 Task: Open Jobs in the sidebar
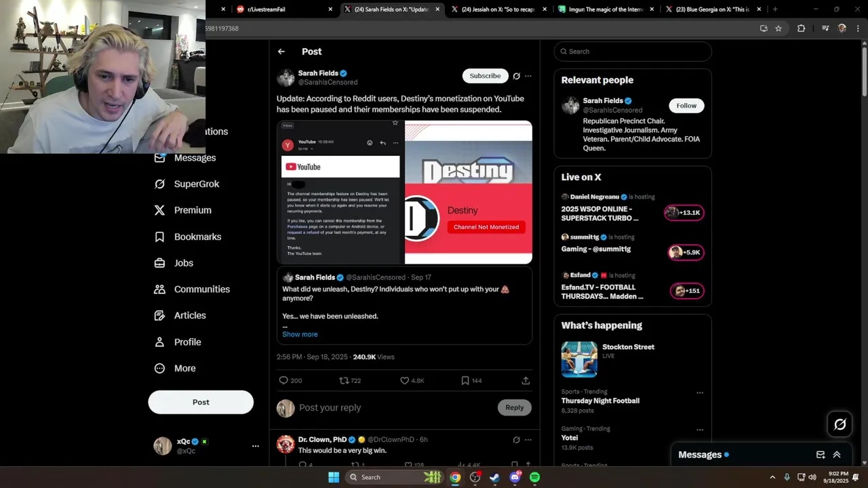tap(174, 263)
